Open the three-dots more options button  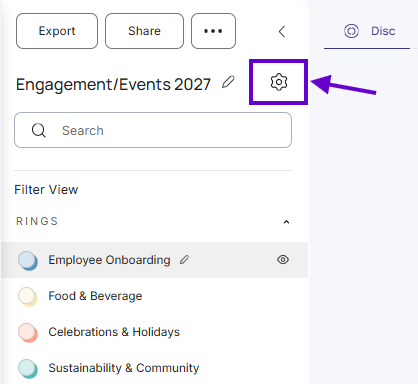click(213, 31)
